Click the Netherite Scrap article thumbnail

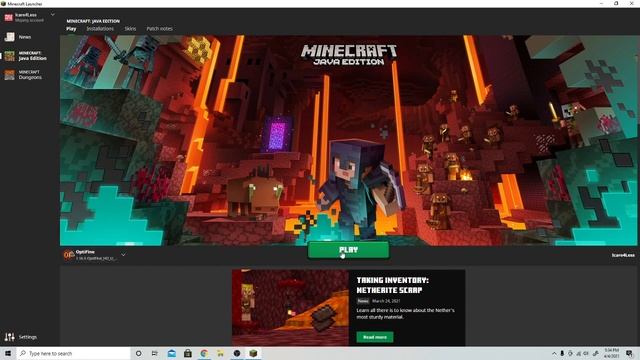pyautogui.click(x=290, y=307)
